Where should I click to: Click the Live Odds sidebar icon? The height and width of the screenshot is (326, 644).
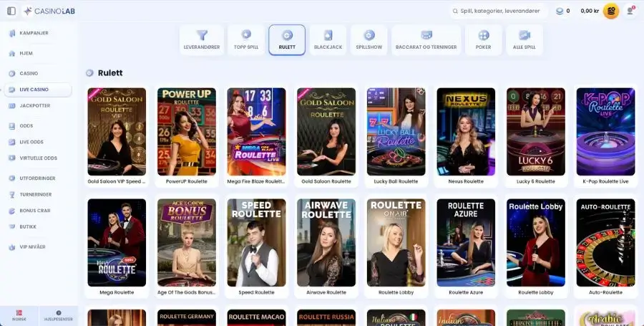point(12,142)
